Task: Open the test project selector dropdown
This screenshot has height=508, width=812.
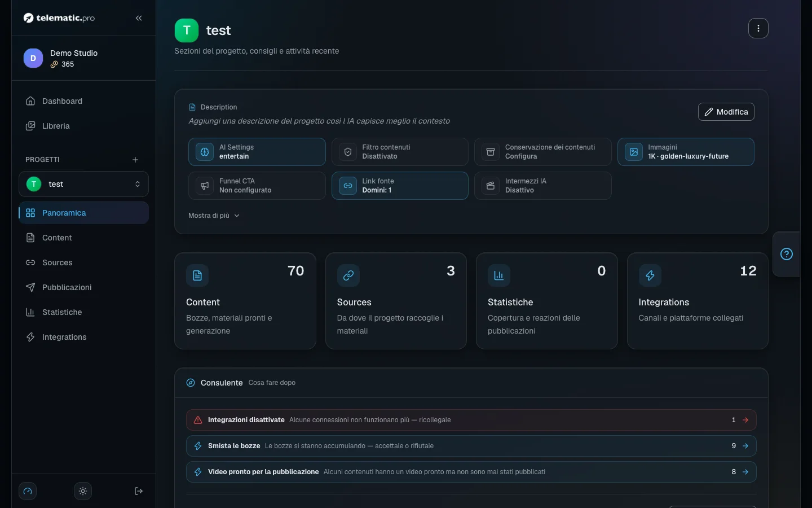Action: point(83,184)
